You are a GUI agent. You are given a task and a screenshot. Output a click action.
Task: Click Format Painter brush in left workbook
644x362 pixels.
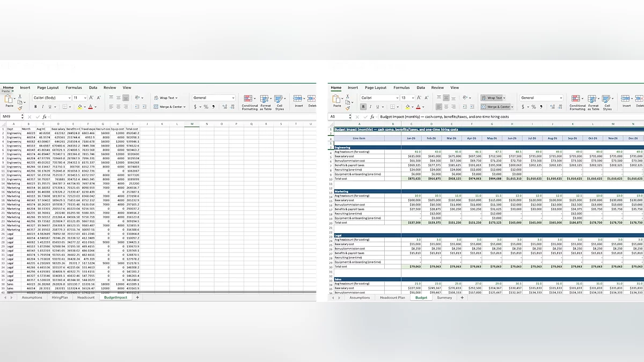click(19, 107)
